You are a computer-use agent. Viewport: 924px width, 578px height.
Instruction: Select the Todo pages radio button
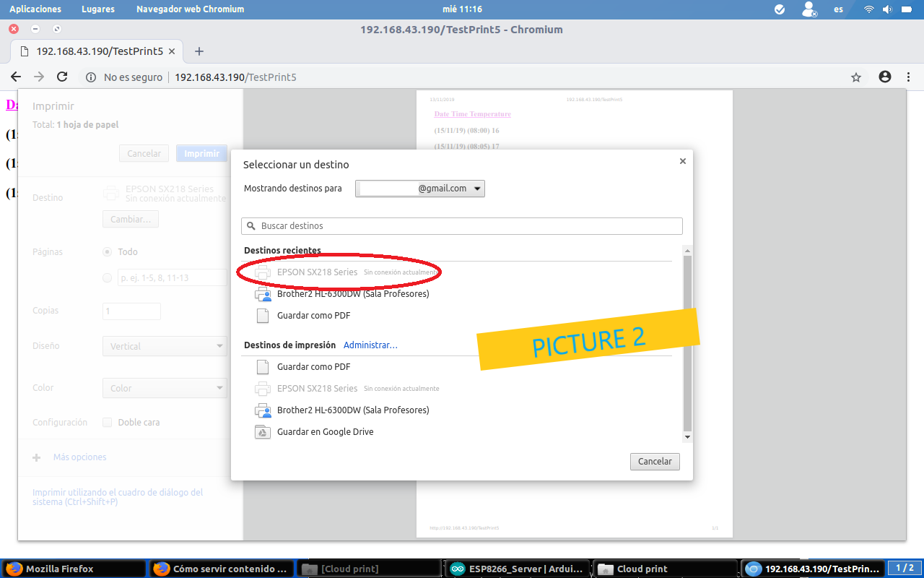click(108, 252)
